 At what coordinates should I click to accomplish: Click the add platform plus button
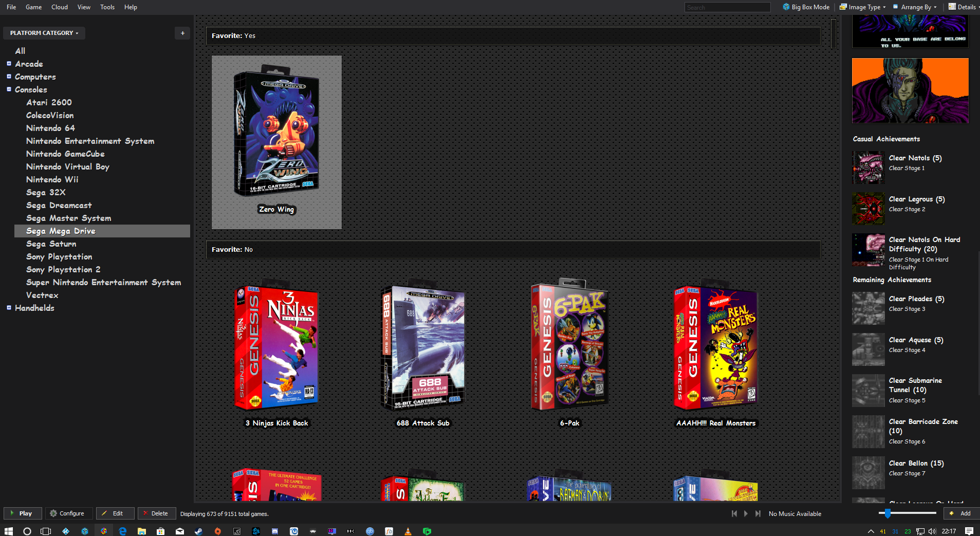point(182,33)
